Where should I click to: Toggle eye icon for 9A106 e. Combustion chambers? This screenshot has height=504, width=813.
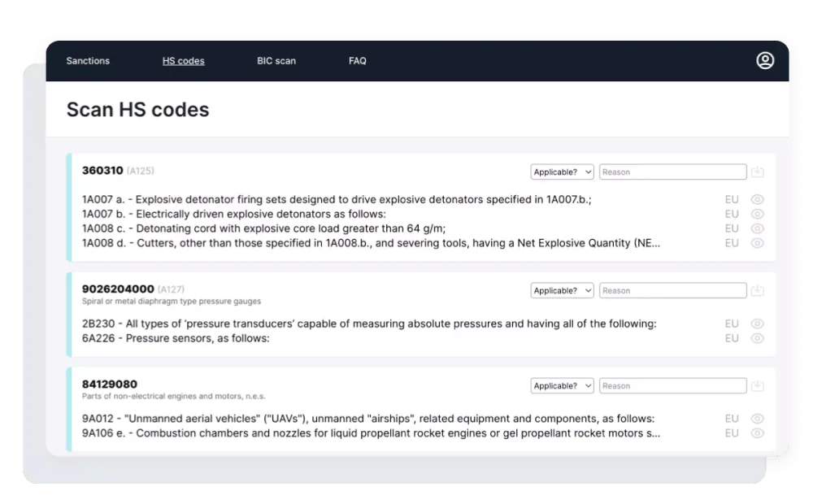click(758, 433)
